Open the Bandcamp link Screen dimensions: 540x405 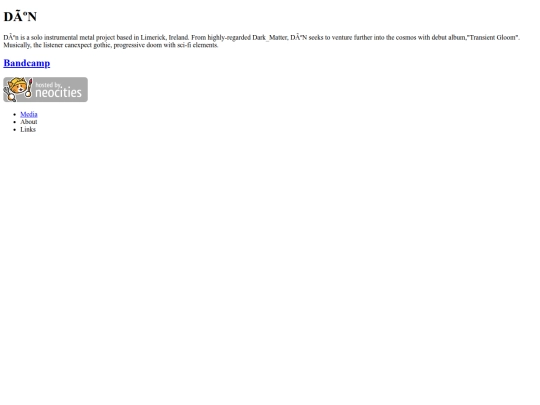coord(27,63)
